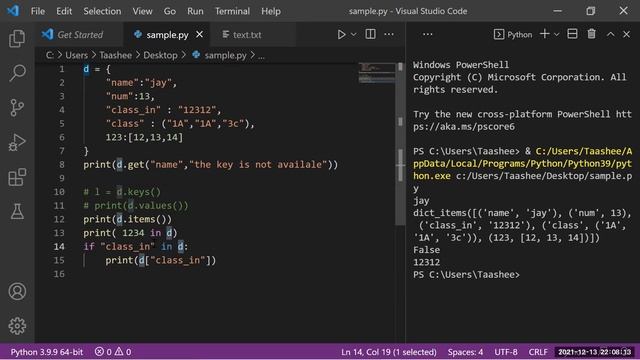Screen dimensions: 640x360
Task: Change line ending via CRLF
Action: pyautogui.click(x=538, y=352)
